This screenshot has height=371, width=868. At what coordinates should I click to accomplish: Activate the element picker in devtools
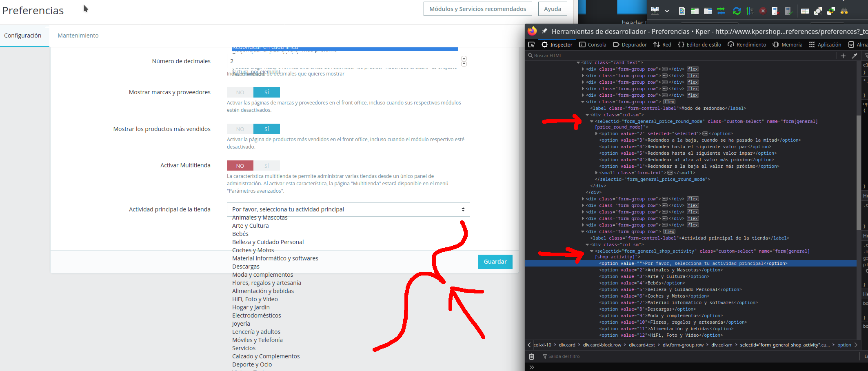531,44
